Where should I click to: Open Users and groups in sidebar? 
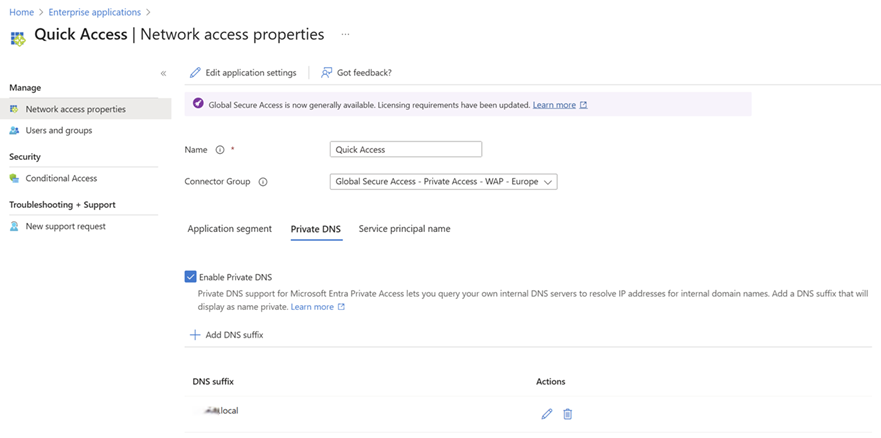[59, 131]
